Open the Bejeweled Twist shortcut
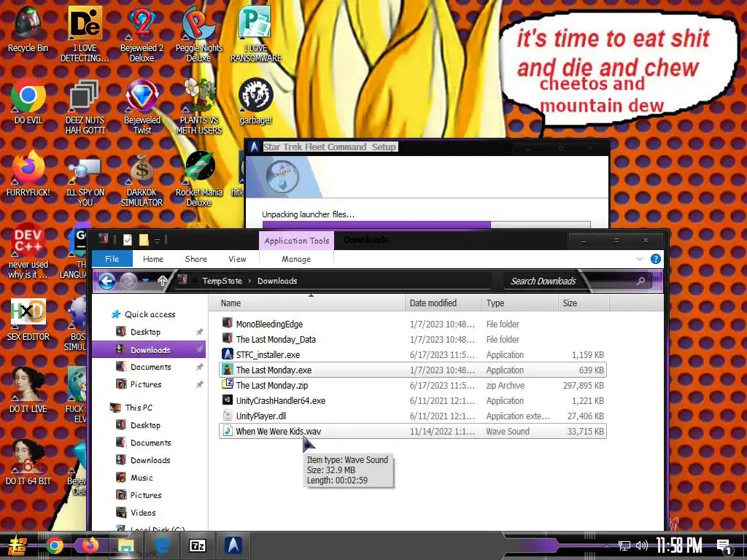Image resolution: width=747 pixels, height=560 pixels. point(142,106)
